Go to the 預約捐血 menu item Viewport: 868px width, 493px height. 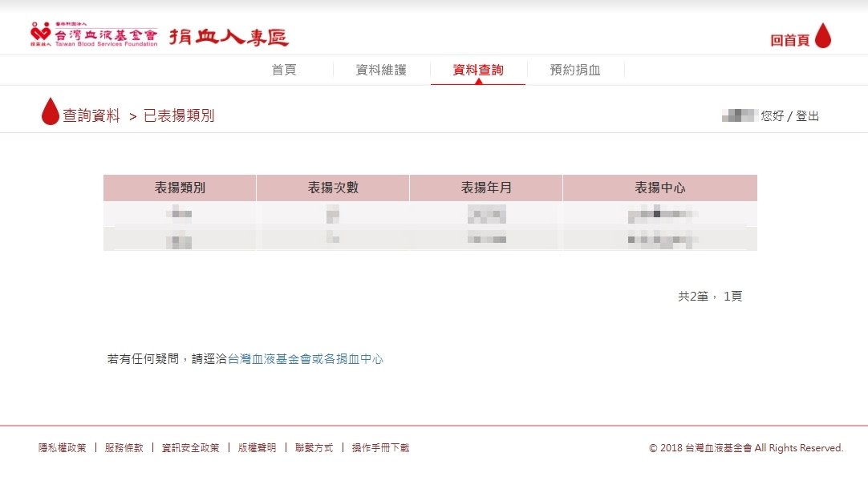pos(575,71)
